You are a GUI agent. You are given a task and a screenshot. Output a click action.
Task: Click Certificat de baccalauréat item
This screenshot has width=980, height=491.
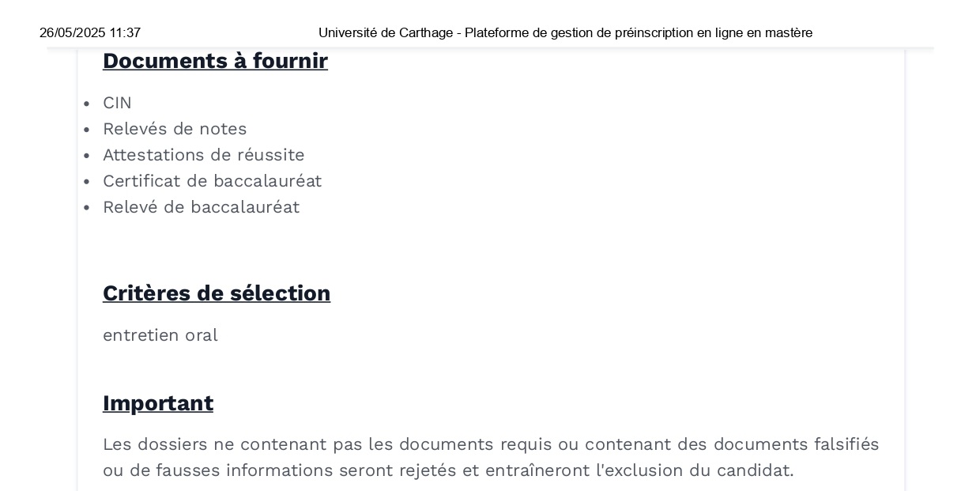(x=212, y=181)
